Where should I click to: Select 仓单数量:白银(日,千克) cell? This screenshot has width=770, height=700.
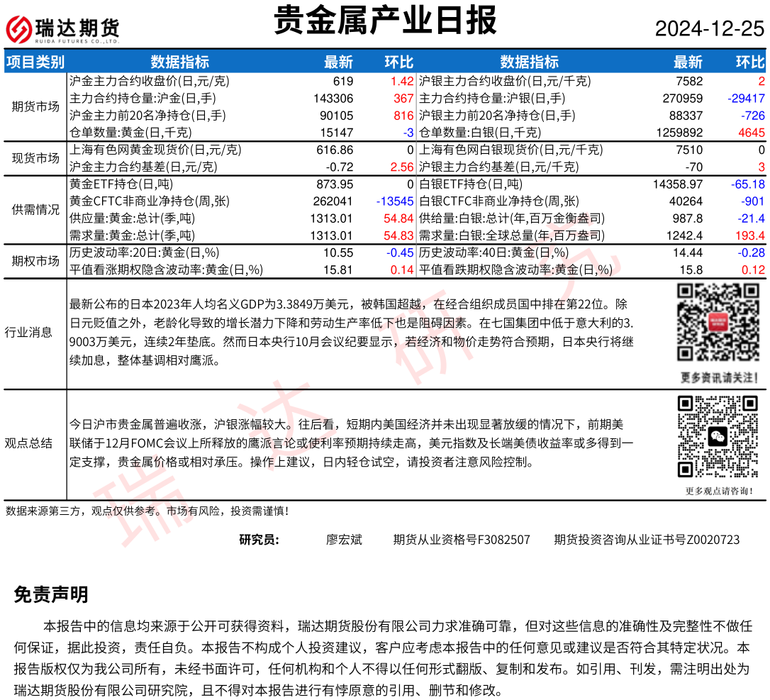[x=480, y=133]
